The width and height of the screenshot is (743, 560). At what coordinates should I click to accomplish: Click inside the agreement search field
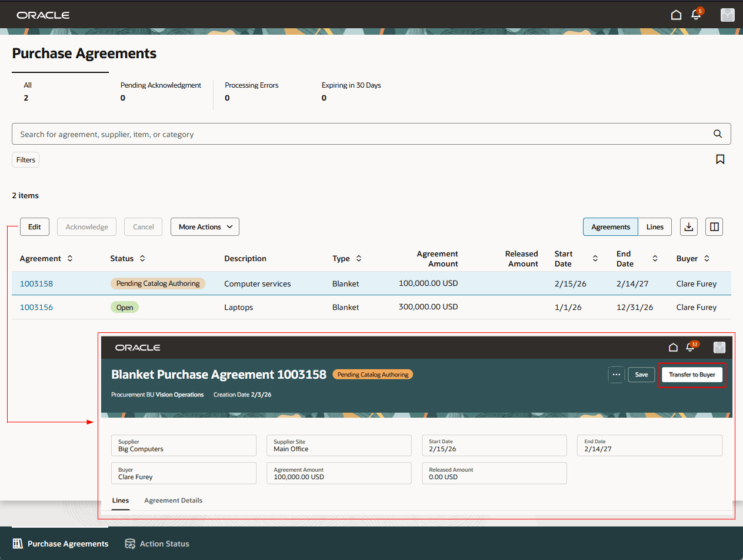[235, 134]
